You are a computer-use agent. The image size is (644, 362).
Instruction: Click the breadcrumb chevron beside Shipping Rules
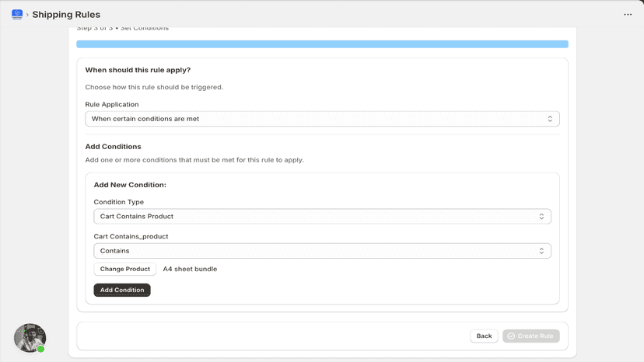tap(27, 15)
